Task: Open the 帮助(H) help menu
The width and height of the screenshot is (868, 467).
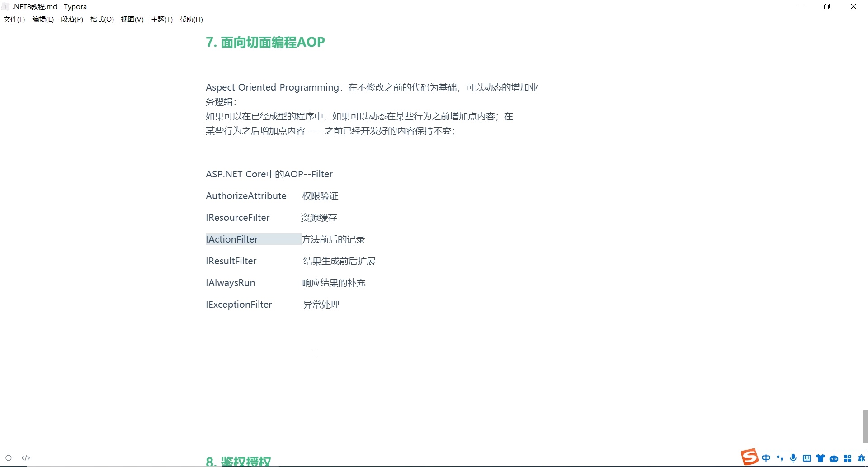Action: click(191, 19)
